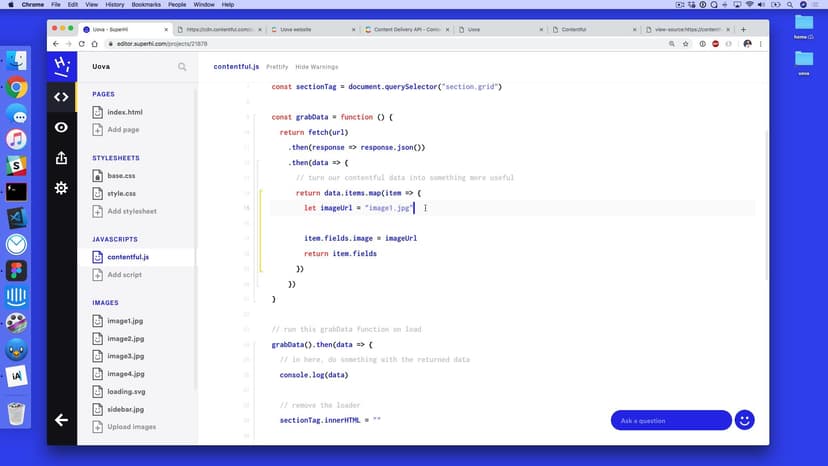This screenshot has width=828, height=466.
Task: Click the smiley chat icon button
Action: point(744,420)
